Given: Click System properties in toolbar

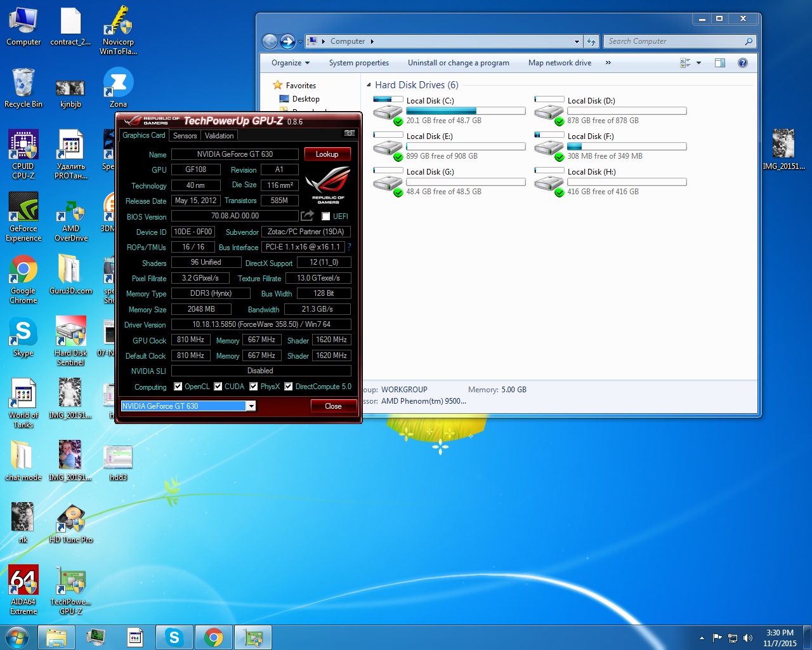Looking at the screenshot, I should click(358, 63).
